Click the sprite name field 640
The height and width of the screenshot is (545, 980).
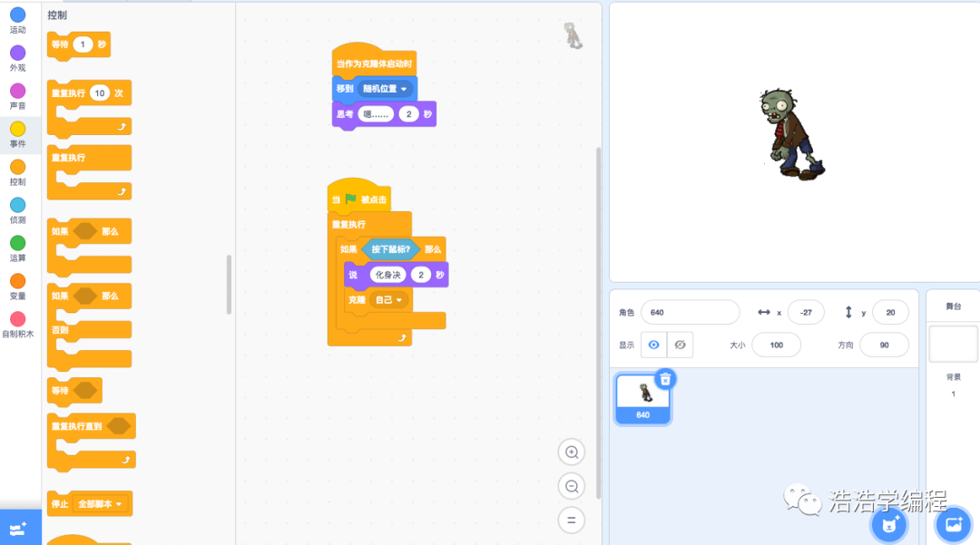(x=690, y=312)
